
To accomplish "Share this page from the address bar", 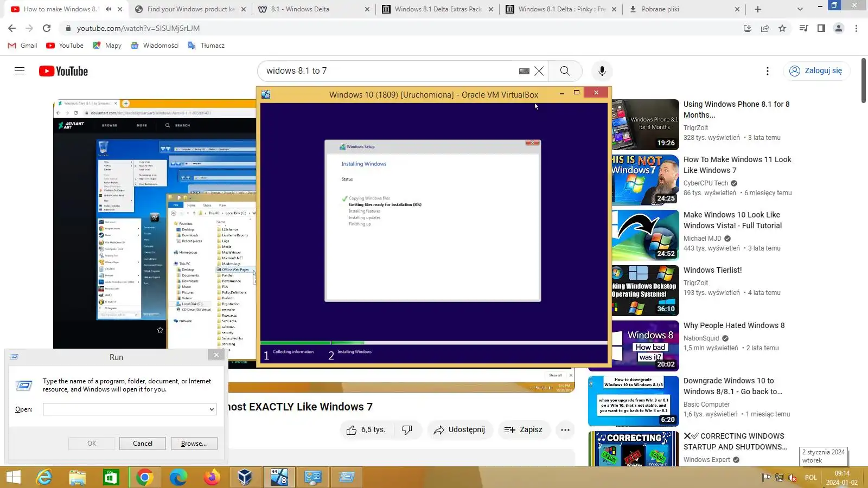I will (x=765, y=28).
